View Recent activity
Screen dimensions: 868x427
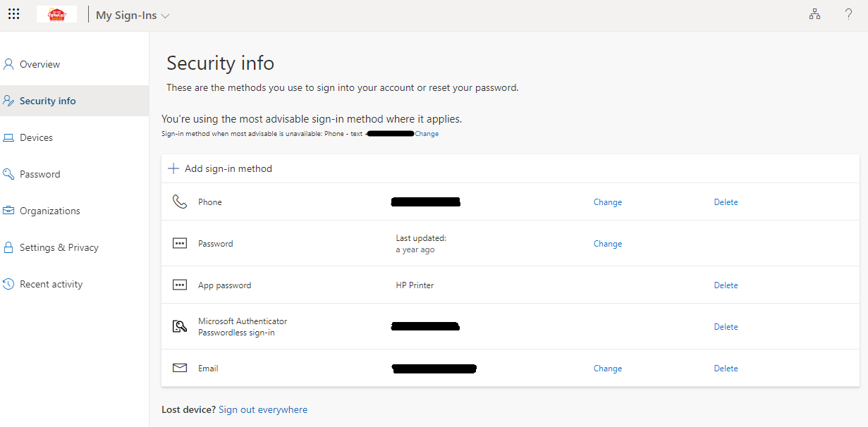tap(51, 284)
